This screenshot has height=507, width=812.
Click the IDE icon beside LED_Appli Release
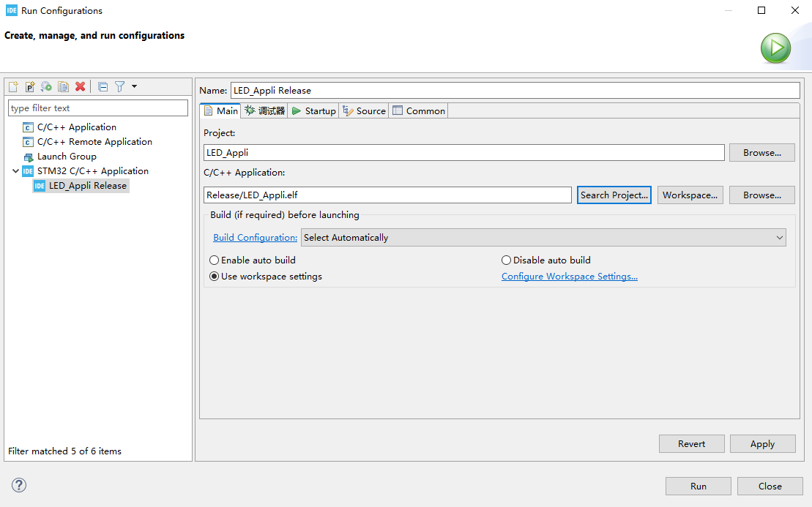[x=40, y=186]
